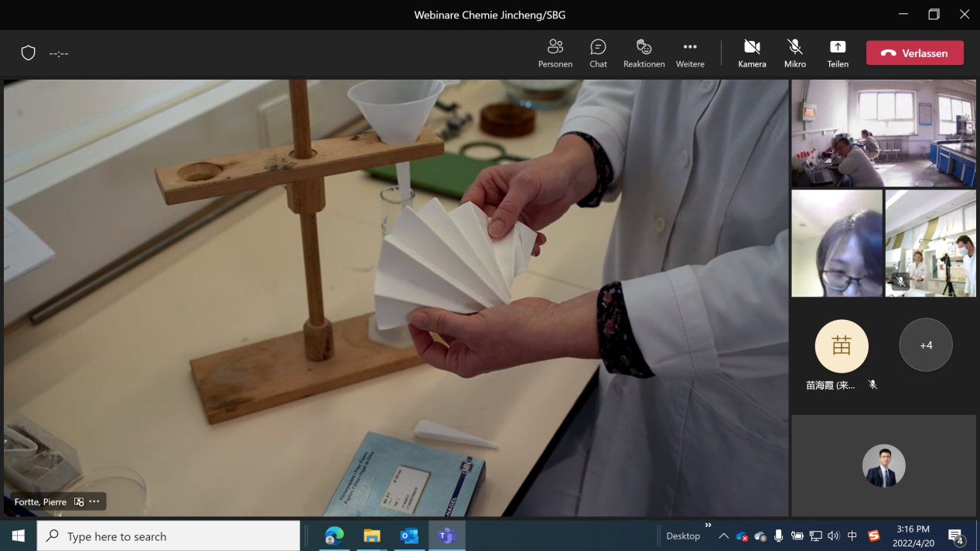Show the +4 additional participants

point(926,345)
